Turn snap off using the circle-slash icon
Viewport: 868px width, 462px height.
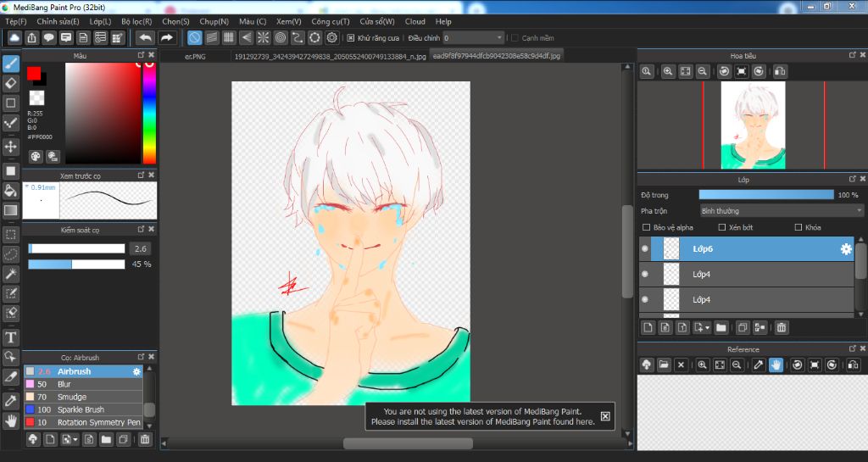pyautogui.click(x=195, y=37)
